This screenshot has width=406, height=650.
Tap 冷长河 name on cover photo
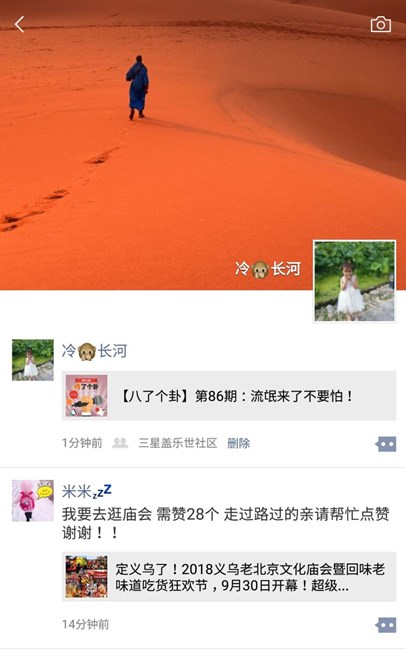coord(267,269)
